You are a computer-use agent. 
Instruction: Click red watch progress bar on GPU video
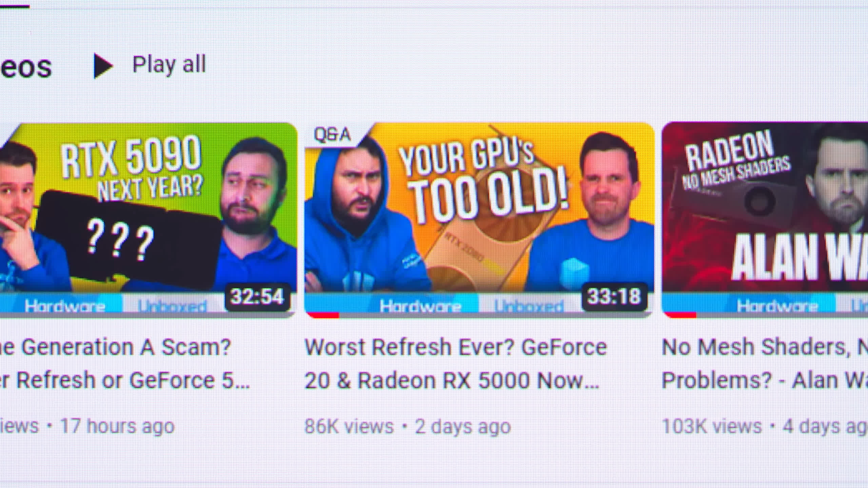click(x=322, y=315)
